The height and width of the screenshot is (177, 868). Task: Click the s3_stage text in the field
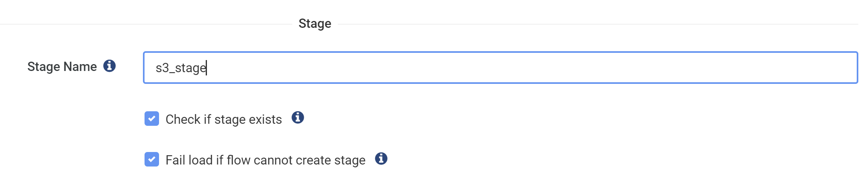tap(181, 68)
